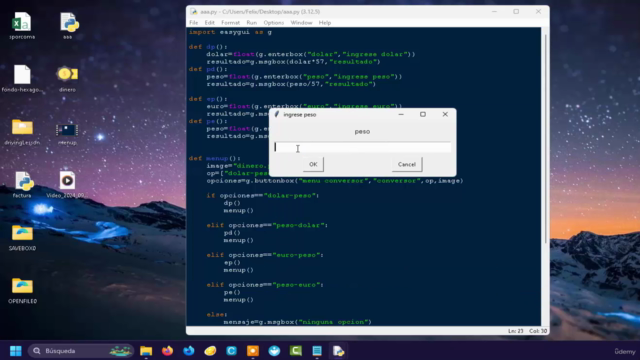Image resolution: width=640 pixels, height=360 pixels.
Task: Open the yellow coin-shaped app in the taskbar
Action: tap(210, 351)
